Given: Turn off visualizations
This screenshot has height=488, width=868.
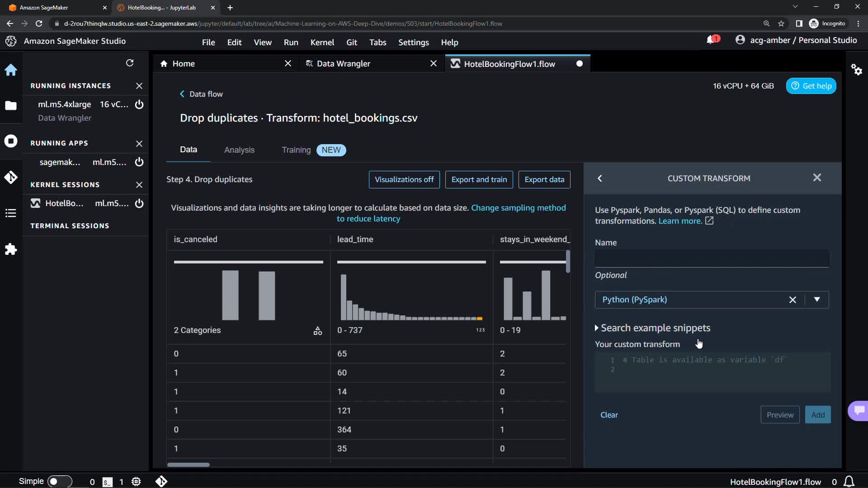Looking at the screenshot, I should tap(404, 179).
